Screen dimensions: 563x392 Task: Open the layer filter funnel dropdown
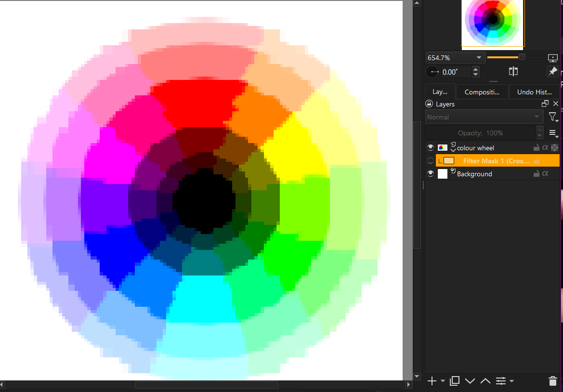[553, 117]
